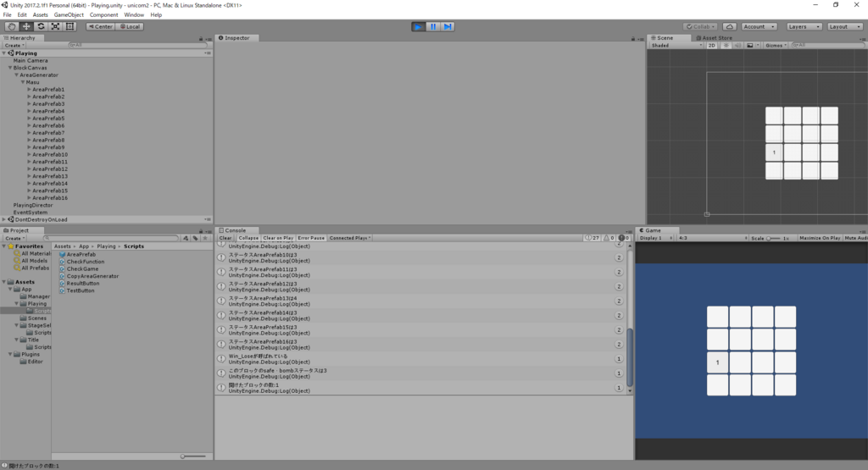Open Shaded draw mode dropdown
This screenshot has height=470, width=868.
pyautogui.click(x=676, y=46)
